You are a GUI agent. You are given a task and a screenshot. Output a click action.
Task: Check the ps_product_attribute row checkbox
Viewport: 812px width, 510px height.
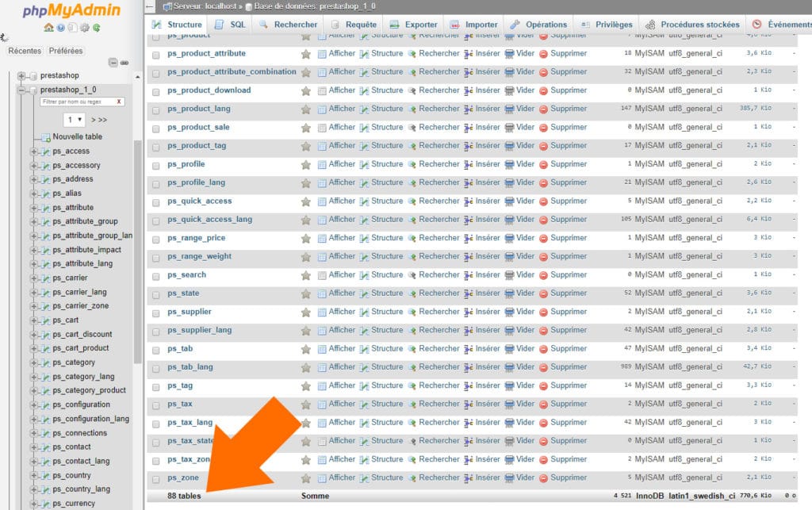[x=156, y=55]
